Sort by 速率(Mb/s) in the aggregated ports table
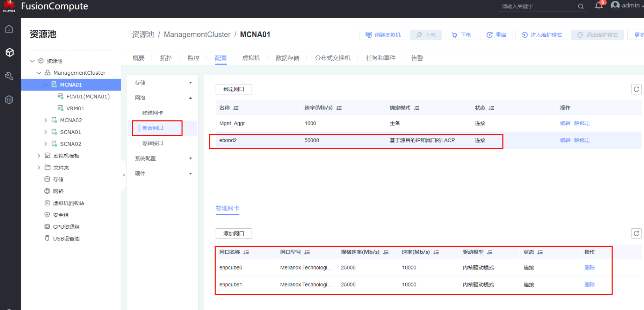Image resolution: width=644 pixels, height=310 pixels. (339, 108)
